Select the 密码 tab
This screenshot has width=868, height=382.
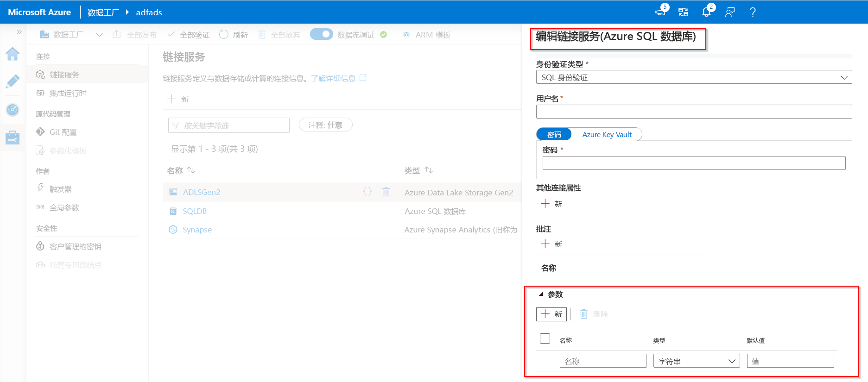tap(554, 134)
